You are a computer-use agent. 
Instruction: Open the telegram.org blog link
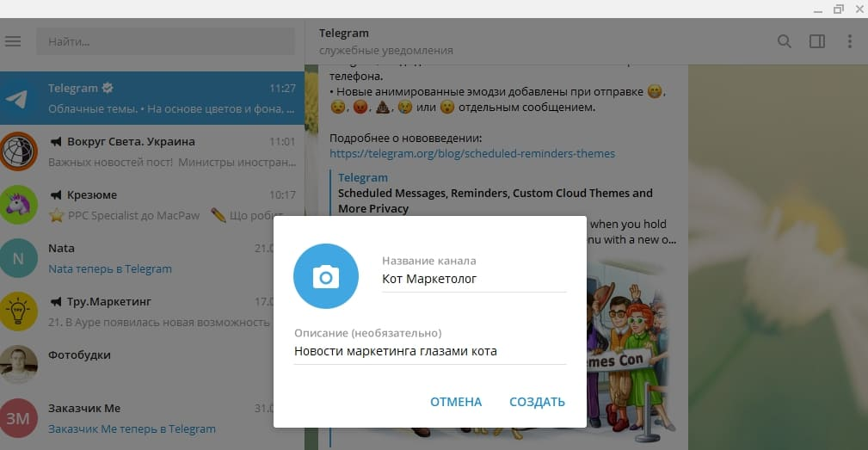(x=472, y=153)
